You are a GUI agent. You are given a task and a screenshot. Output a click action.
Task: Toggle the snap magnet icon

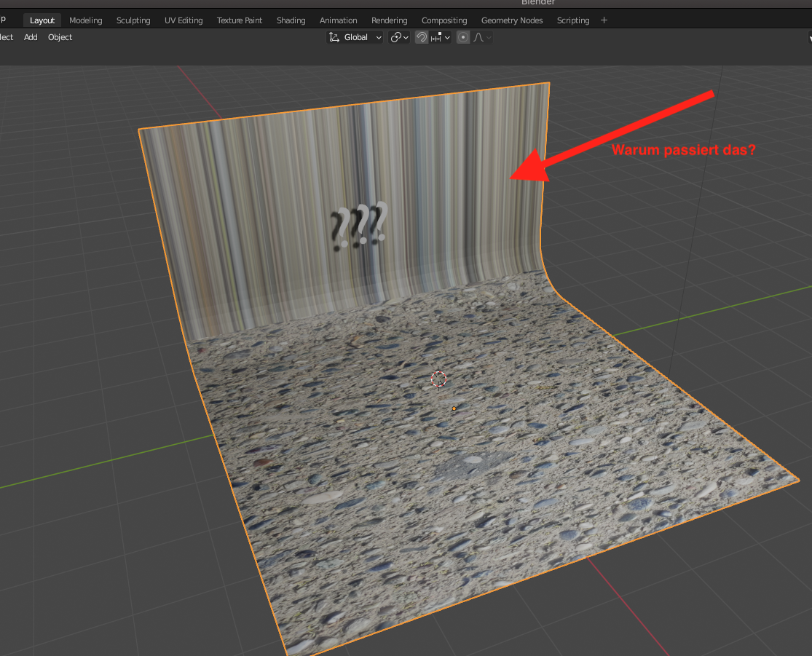pyautogui.click(x=422, y=37)
